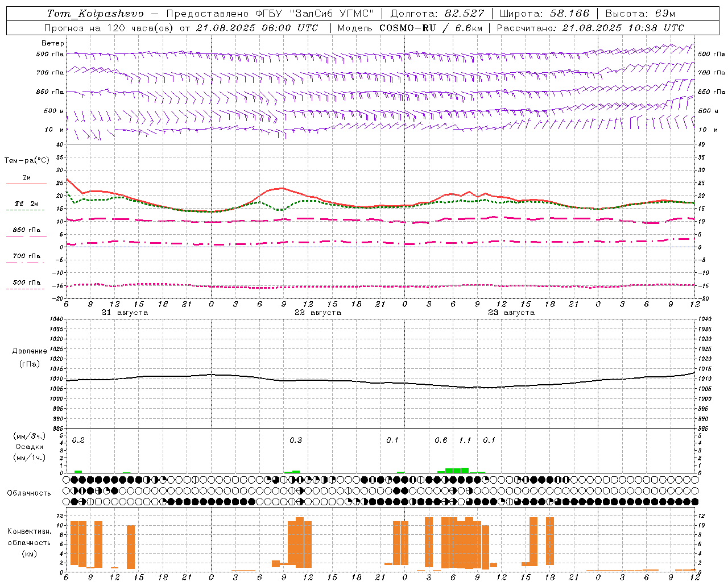The width and height of the screenshot is (728, 582).
Task: Select the text Прогноз на 120 часа(ов)
Action: [110, 28]
